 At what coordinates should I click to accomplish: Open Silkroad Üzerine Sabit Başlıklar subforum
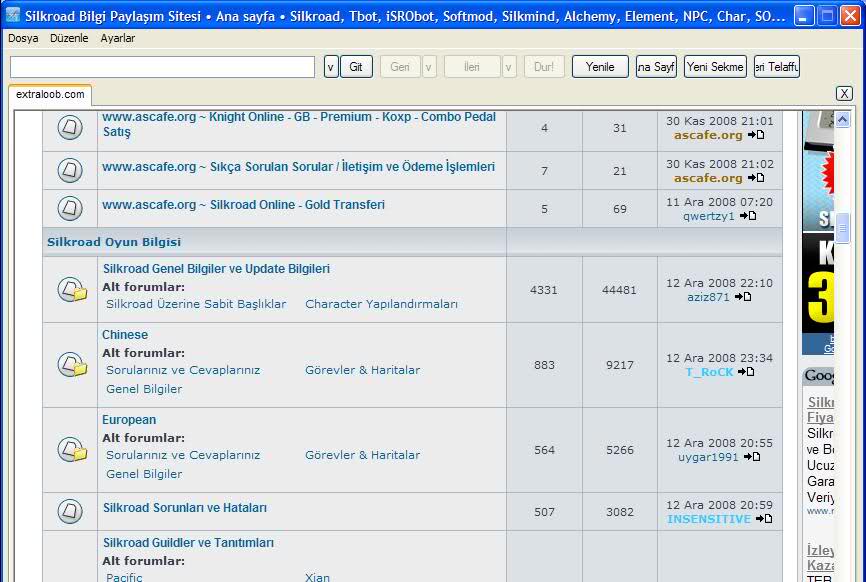click(x=196, y=304)
